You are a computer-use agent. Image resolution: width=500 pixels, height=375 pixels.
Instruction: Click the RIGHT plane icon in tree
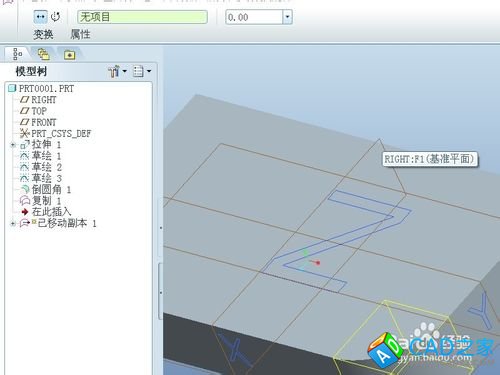(25, 100)
